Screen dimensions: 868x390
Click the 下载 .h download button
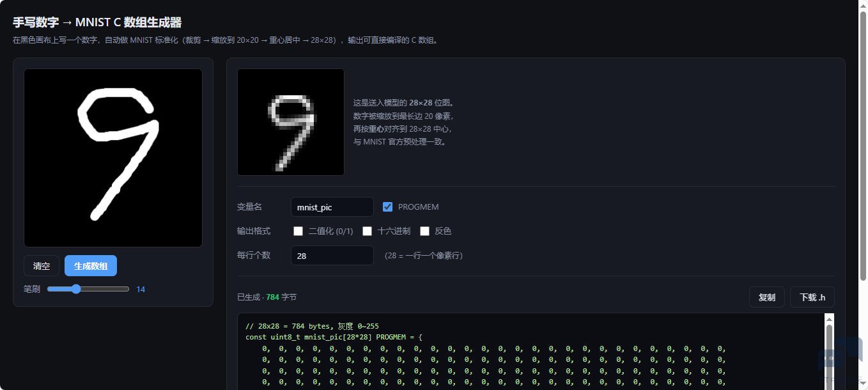coord(812,297)
